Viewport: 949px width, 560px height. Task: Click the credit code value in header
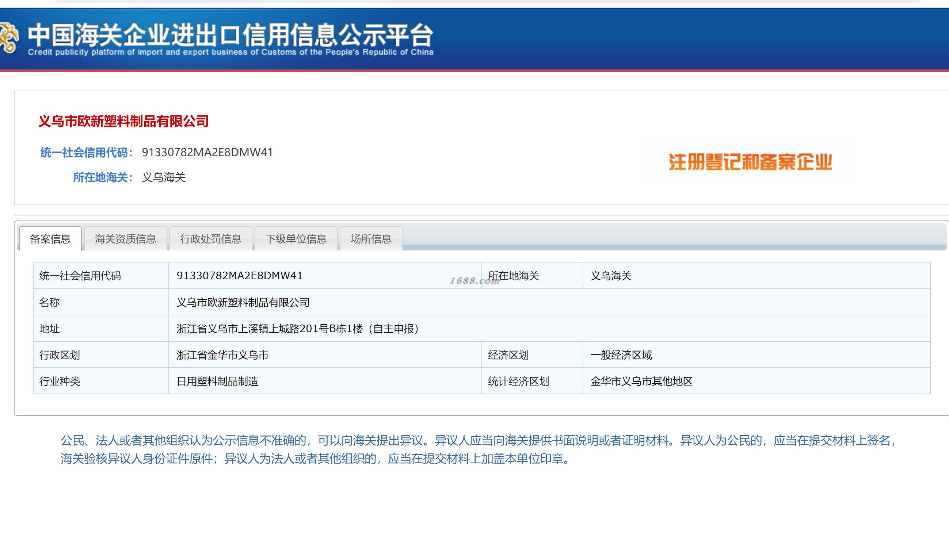(x=207, y=153)
